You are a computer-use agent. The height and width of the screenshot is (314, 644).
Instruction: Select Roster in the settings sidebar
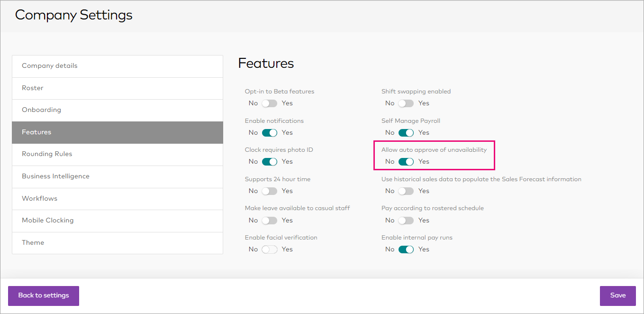click(117, 88)
